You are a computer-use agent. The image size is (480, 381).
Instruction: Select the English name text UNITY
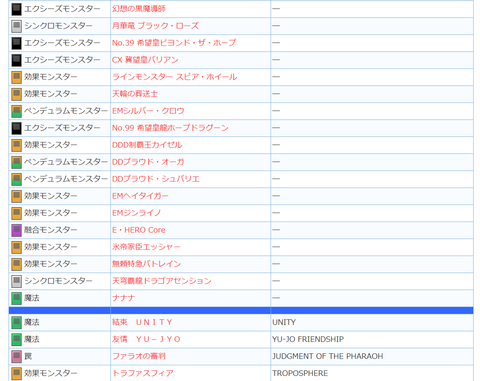click(x=284, y=322)
